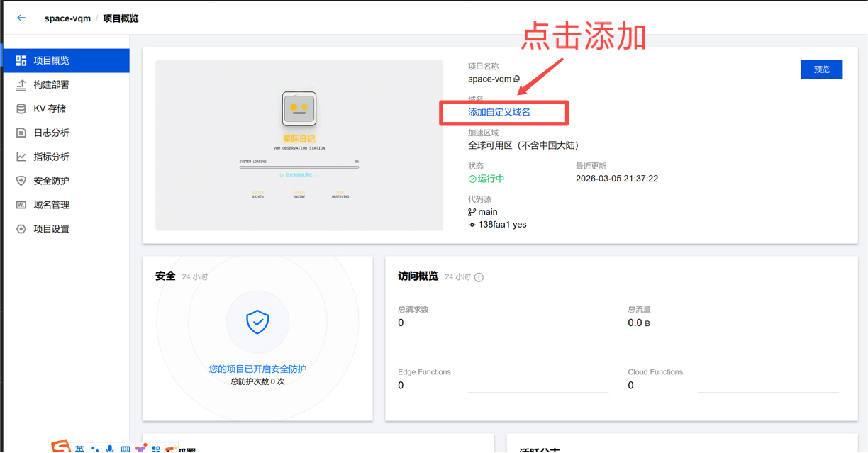Viewport: 868px width, 453px height.
Task: Click the main branch icon
Action: tap(472, 212)
